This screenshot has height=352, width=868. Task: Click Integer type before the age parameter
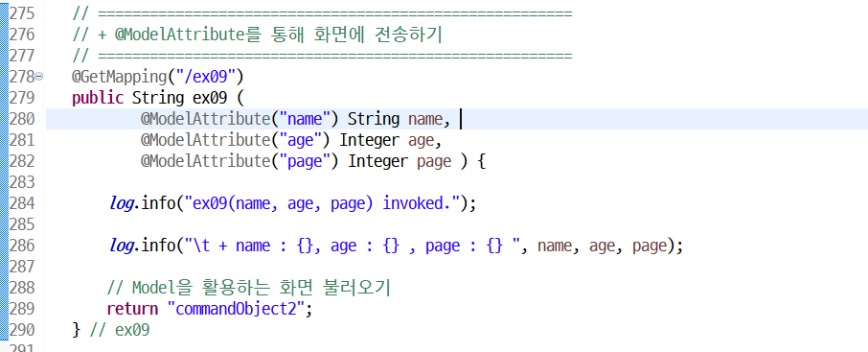(x=369, y=140)
